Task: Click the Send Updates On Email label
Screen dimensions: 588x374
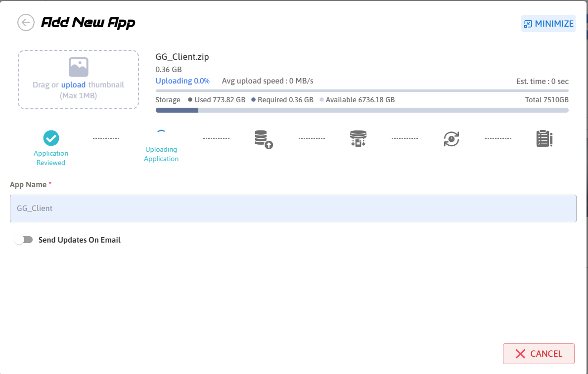Action: pyautogui.click(x=80, y=240)
